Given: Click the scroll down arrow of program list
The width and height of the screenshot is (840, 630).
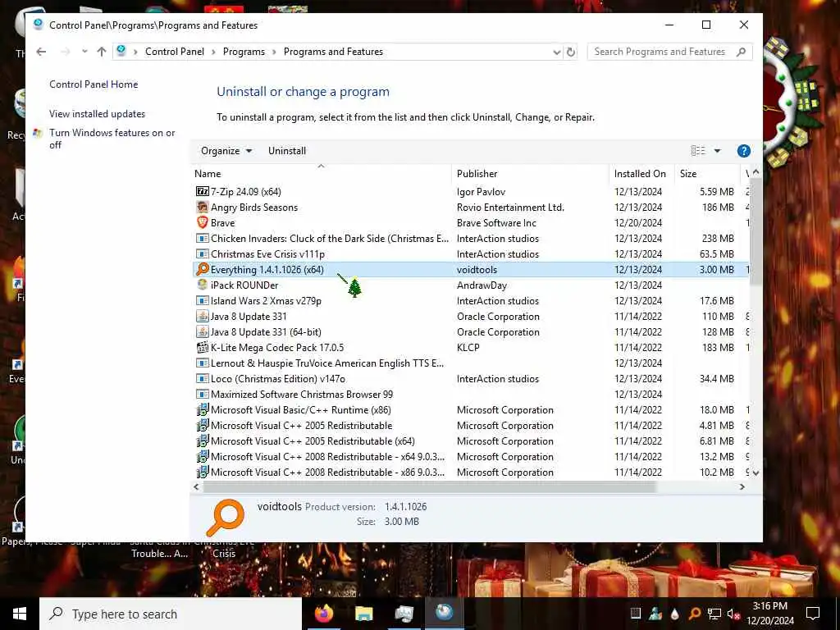Looking at the screenshot, I should pos(756,473).
